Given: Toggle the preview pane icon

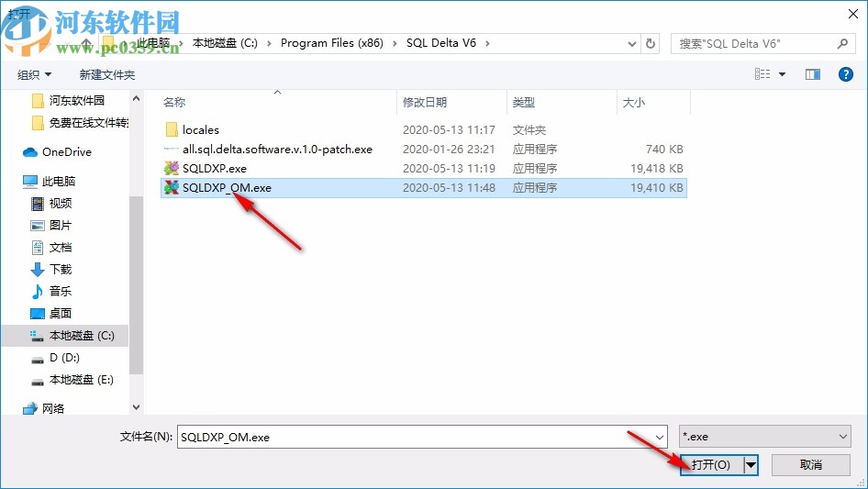Looking at the screenshot, I should coord(813,74).
